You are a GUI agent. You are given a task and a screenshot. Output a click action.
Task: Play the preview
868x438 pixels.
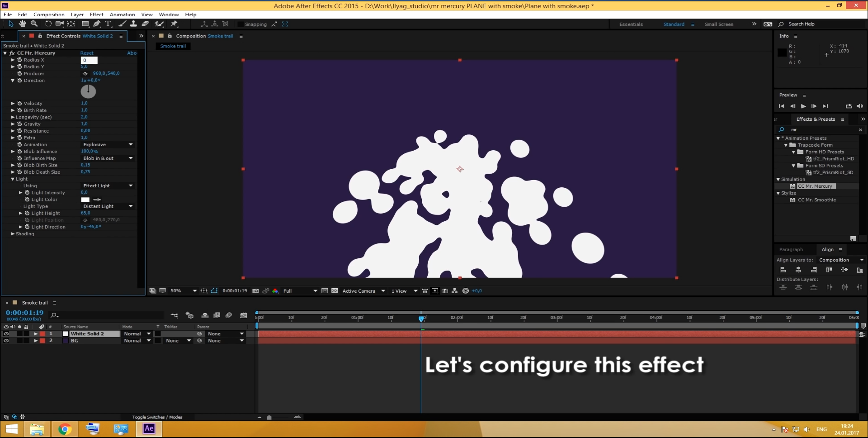[x=803, y=106]
